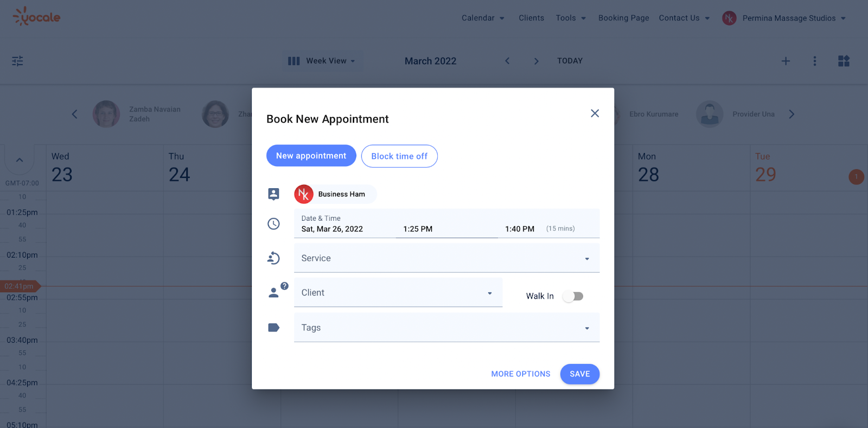Click the 02:41pm current time marker
This screenshot has width=868, height=428.
(x=20, y=286)
